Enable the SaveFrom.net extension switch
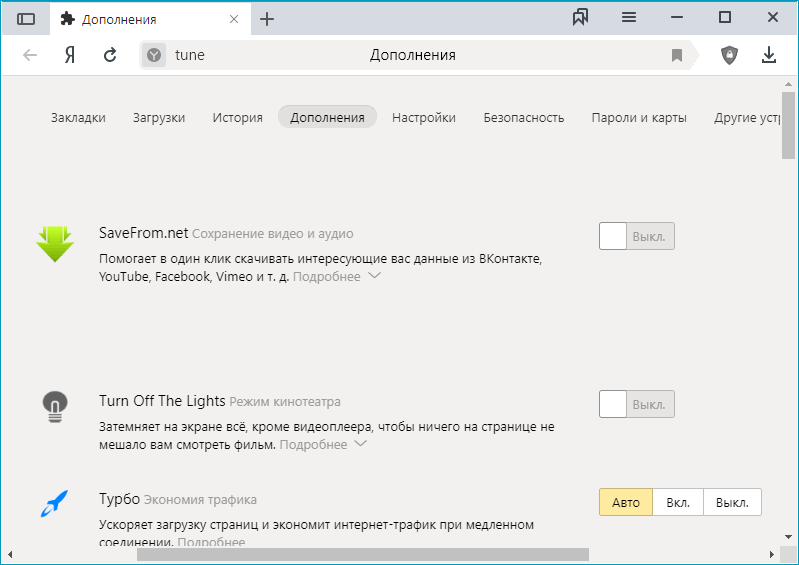Viewport: 799px width, 565px height. pyautogui.click(x=636, y=236)
